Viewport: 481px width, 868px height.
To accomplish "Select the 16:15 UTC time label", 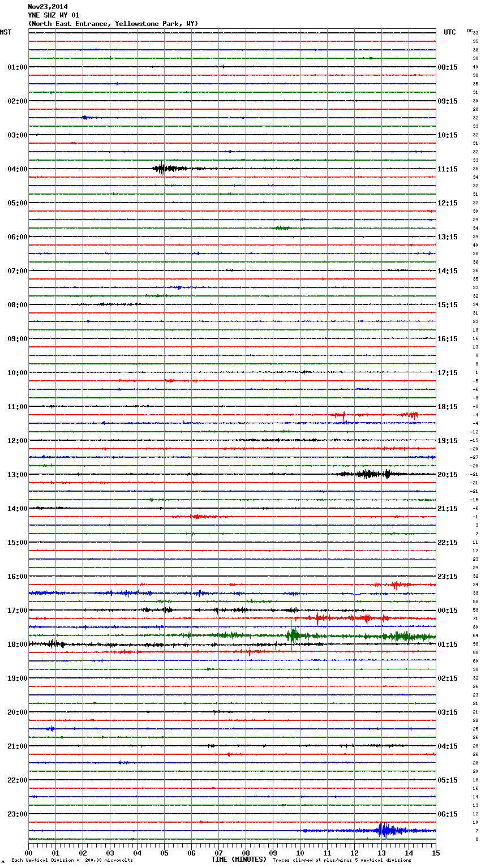I will pyautogui.click(x=448, y=339).
